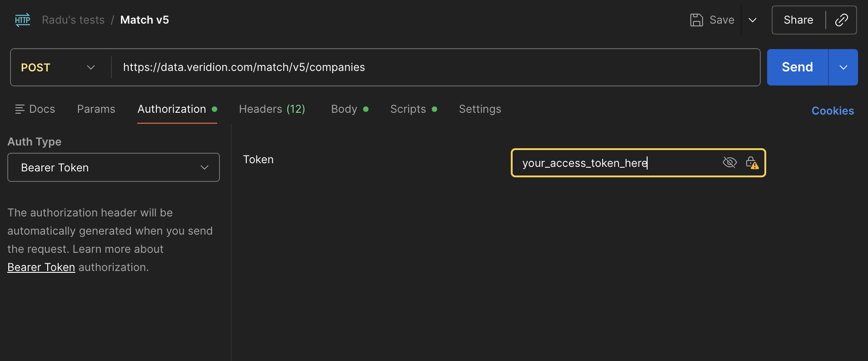The height and width of the screenshot is (361, 868).
Task: Click the lock warning icon in Token field
Action: pyautogui.click(x=752, y=162)
